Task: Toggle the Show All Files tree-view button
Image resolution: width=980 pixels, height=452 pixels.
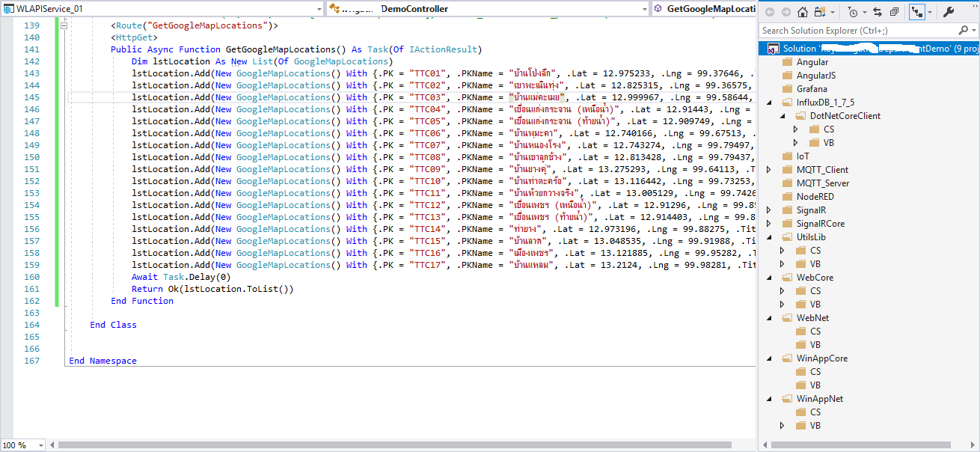Action: (916, 12)
